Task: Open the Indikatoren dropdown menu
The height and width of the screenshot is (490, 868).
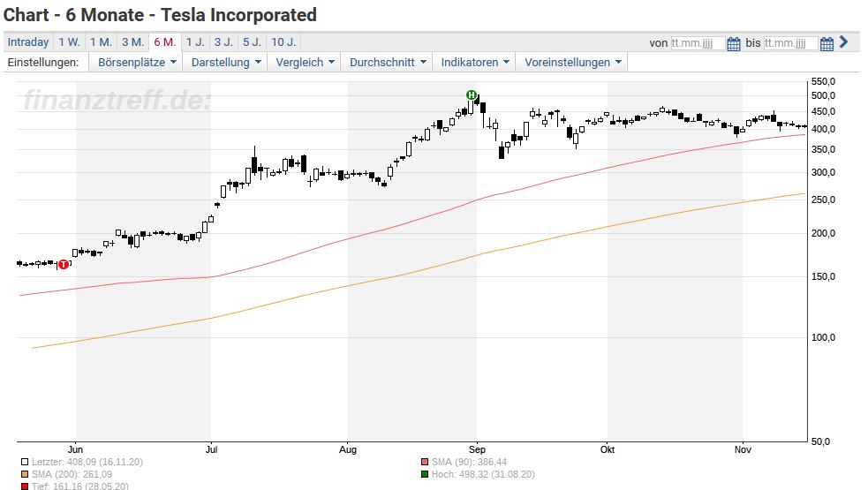Action: (x=474, y=63)
